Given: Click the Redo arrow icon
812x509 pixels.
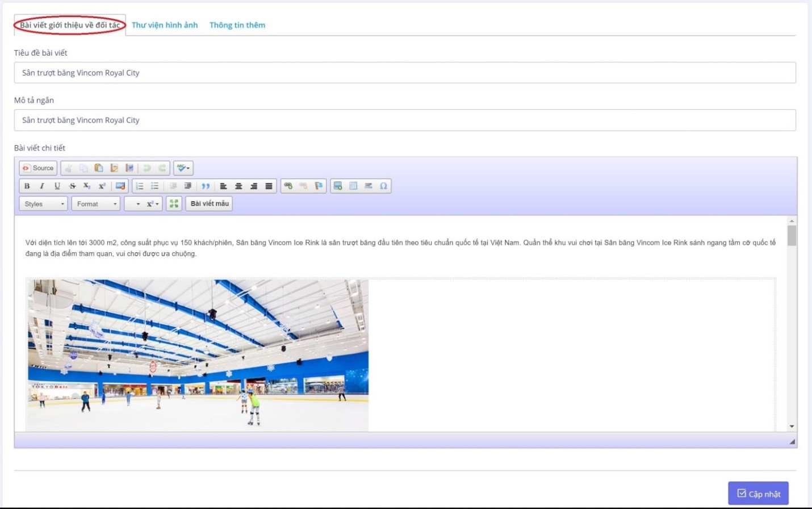Looking at the screenshot, I should pyautogui.click(x=162, y=168).
